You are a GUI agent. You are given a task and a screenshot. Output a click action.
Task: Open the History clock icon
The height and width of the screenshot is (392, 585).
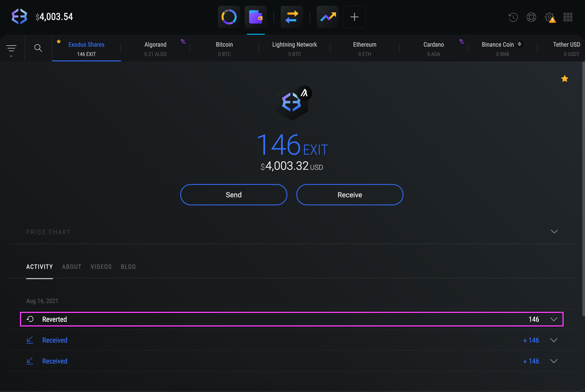pos(513,17)
